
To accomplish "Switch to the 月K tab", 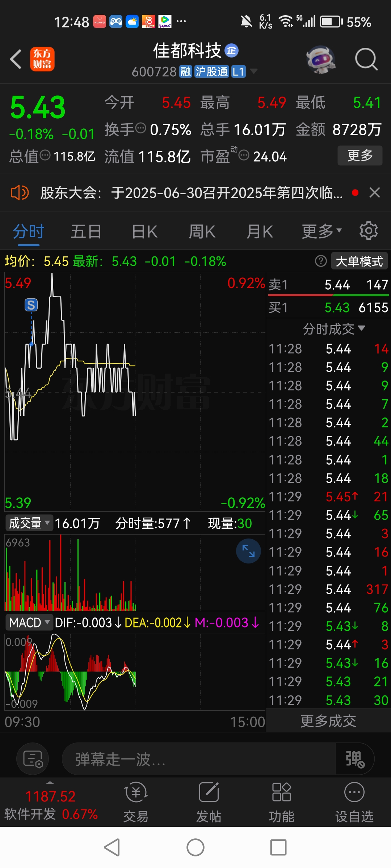I will (x=260, y=231).
